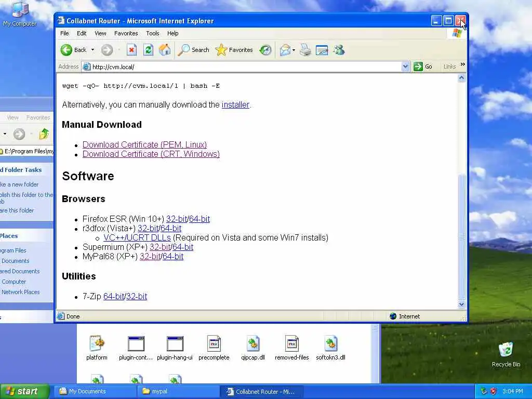This screenshot has width=532, height=399.
Task: Select the platform file in mypal folder
Action: click(97, 348)
